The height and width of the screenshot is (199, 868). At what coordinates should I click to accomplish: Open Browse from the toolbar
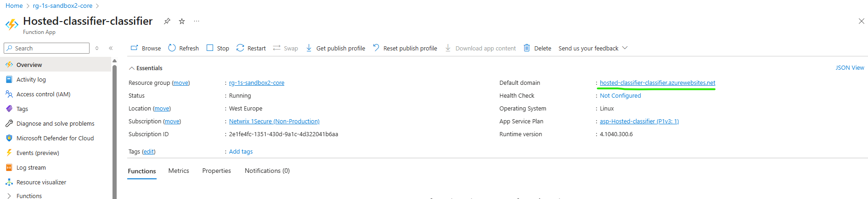pos(146,48)
